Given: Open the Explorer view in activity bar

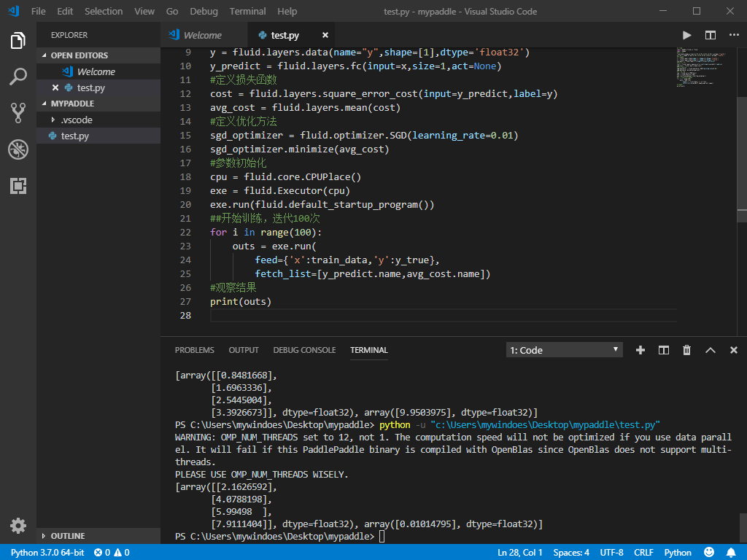Looking at the screenshot, I should [18, 41].
